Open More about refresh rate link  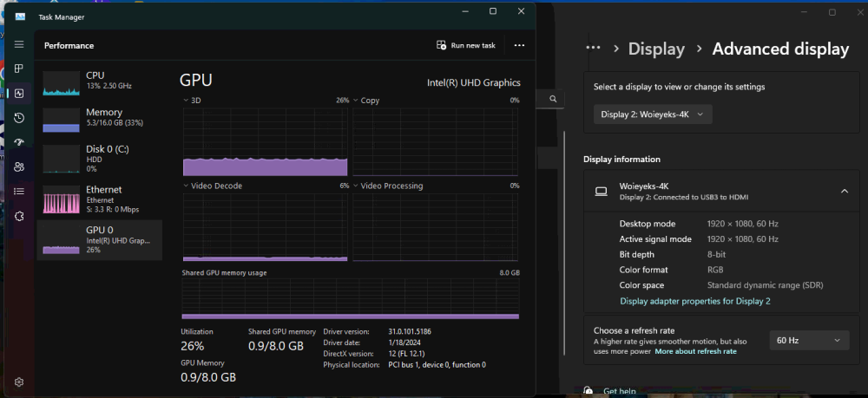[696, 351]
